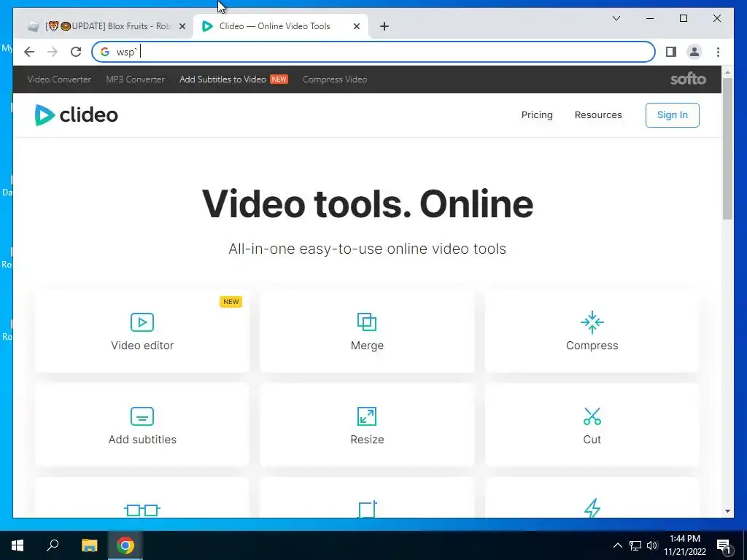Reload the current page
The width and height of the screenshot is (747, 560).
(x=76, y=52)
